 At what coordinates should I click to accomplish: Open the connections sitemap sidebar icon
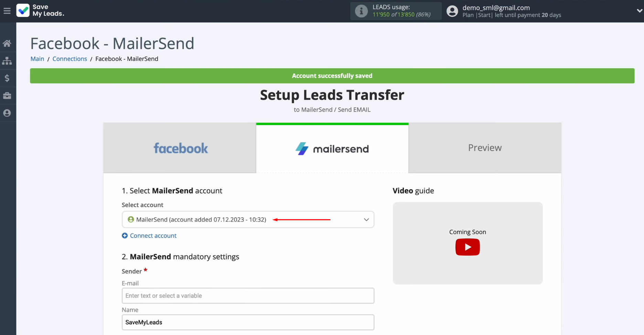click(7, 61)
